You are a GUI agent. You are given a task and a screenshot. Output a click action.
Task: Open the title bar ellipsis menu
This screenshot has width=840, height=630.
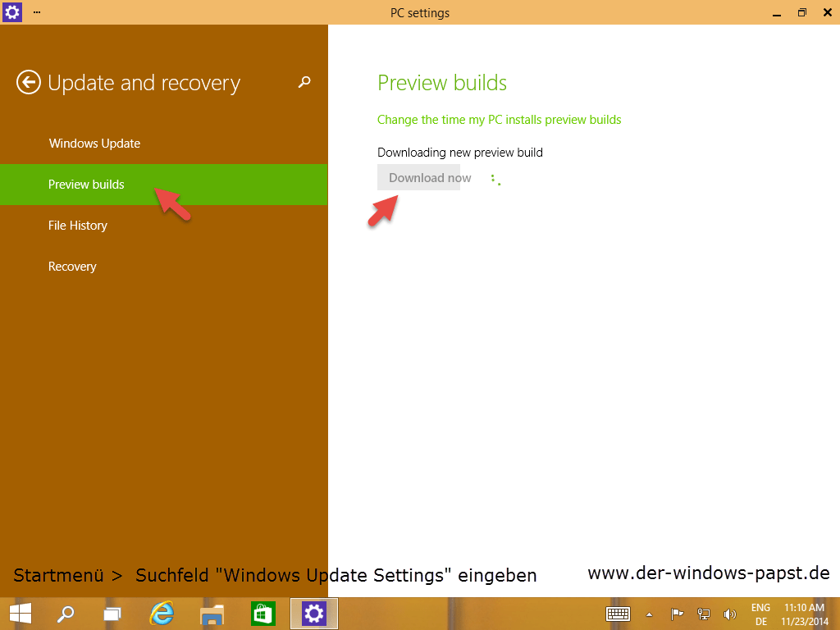(x=37, y=12)
